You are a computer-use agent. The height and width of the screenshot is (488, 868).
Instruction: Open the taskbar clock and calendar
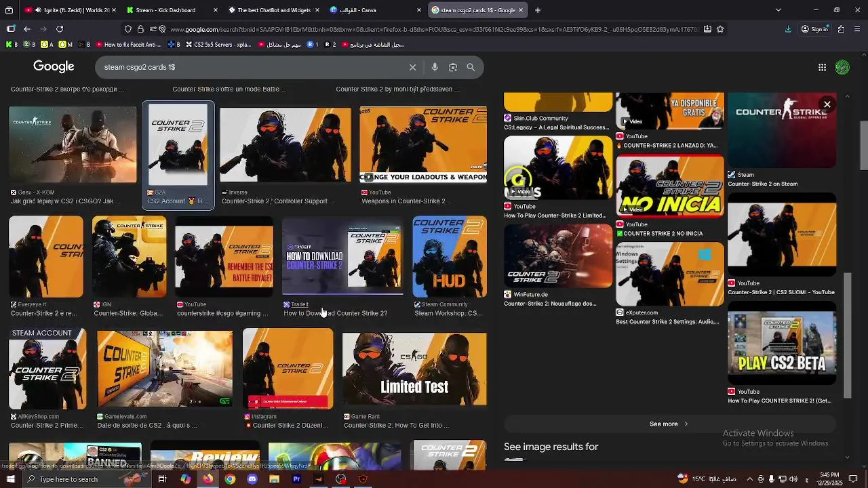(829, 479)
